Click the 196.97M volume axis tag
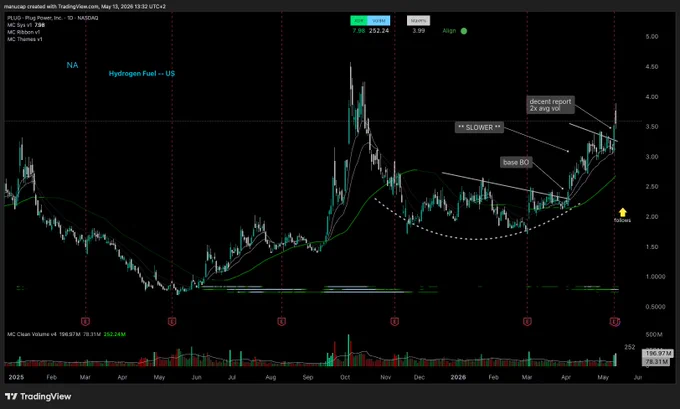This screenshot has width=680, height=409. [x=657, y=353]
